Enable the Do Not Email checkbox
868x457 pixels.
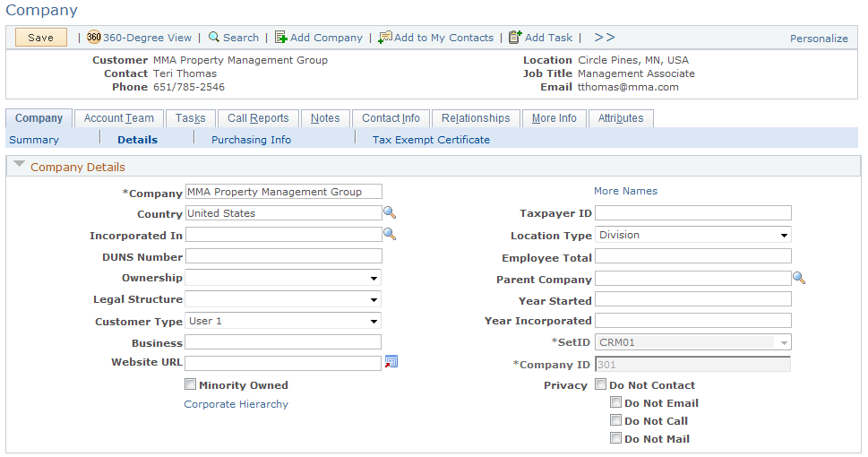[615, 402]
